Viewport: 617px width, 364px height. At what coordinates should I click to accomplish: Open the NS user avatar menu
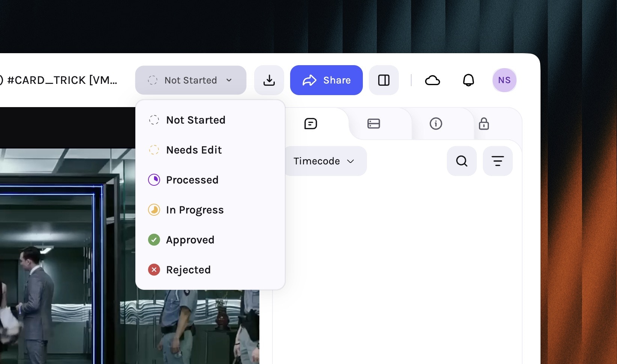click(x=504, y=80)
